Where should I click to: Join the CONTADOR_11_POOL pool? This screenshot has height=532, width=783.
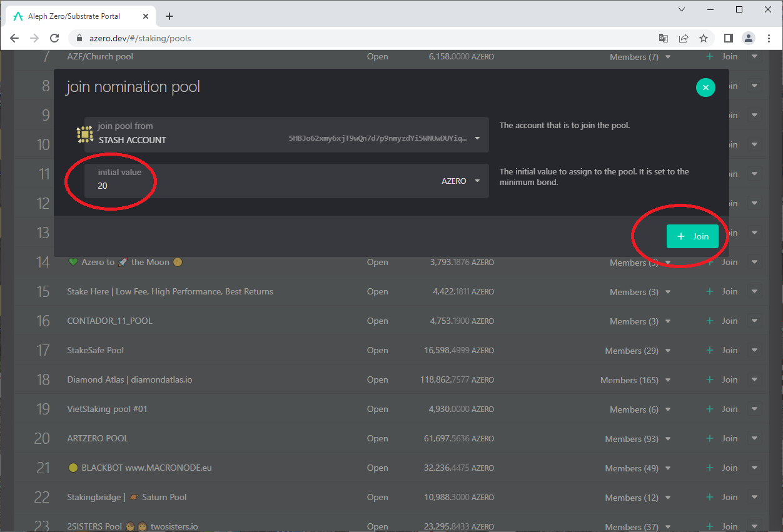pyautogui.click(x=722, y=321)
